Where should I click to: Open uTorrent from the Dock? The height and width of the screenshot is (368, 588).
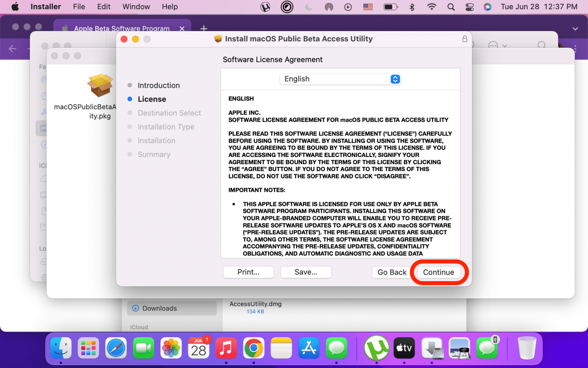[376, 348]
